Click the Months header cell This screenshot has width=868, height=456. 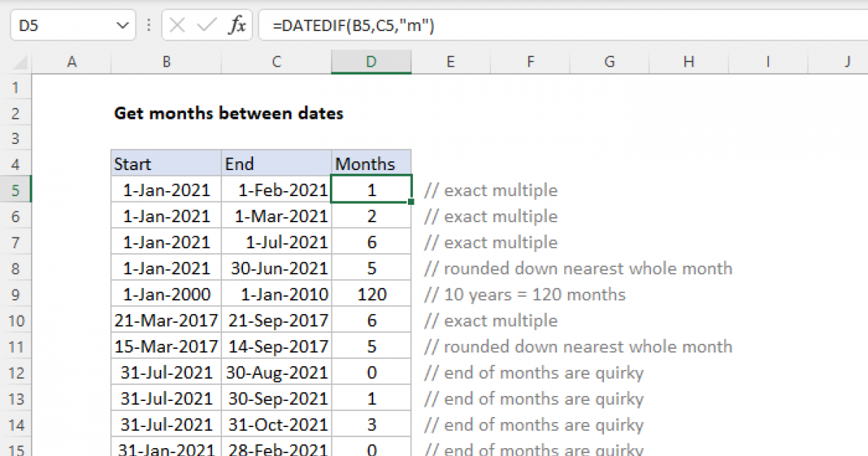click(371, 164)
